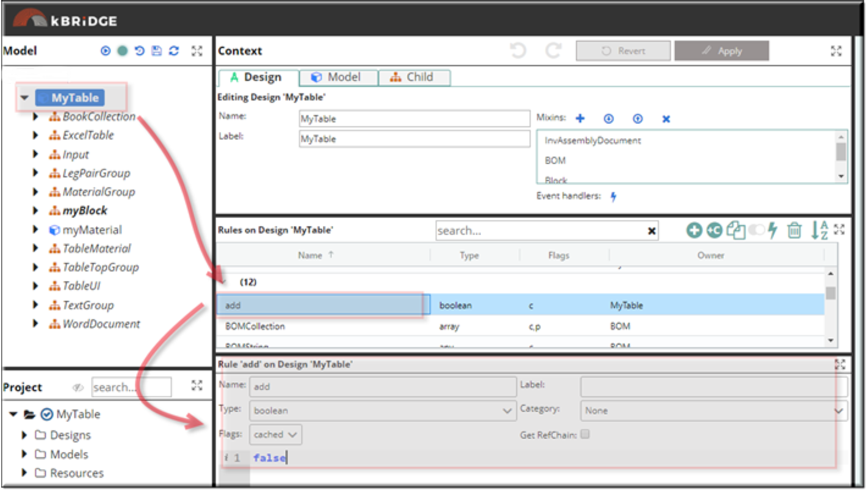Open the Category dropdown showing None
The height and width of the screenshot is (491, 868).
tap(714, 411)
